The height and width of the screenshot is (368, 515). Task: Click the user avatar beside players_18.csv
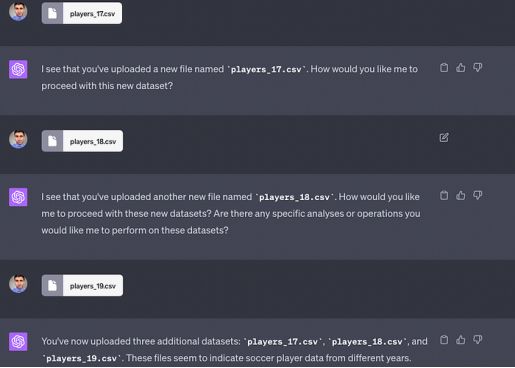18,139
